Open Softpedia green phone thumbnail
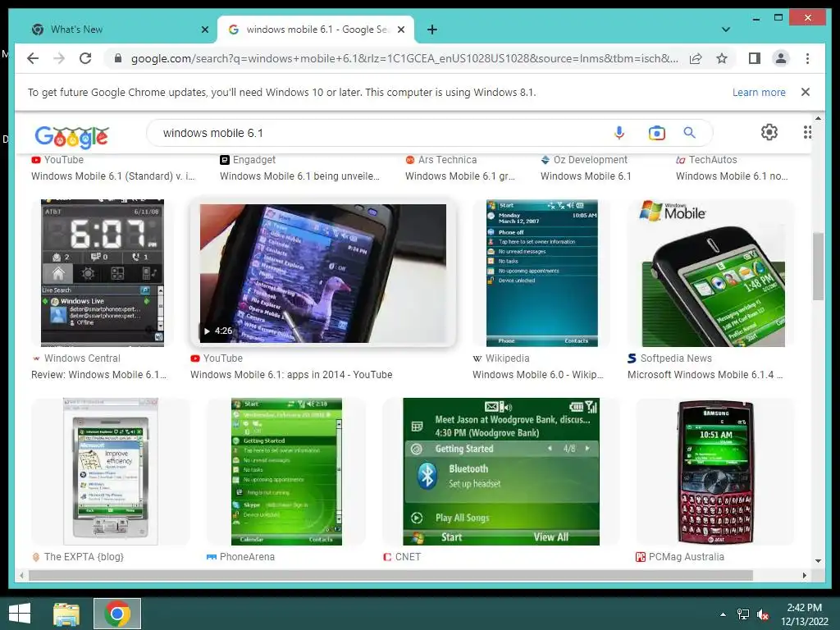840x630 pixels. [x=711, y=272]
